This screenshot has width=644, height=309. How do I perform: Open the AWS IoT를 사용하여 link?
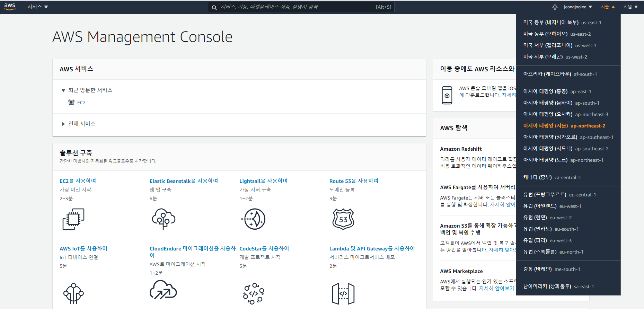(83, 248)
